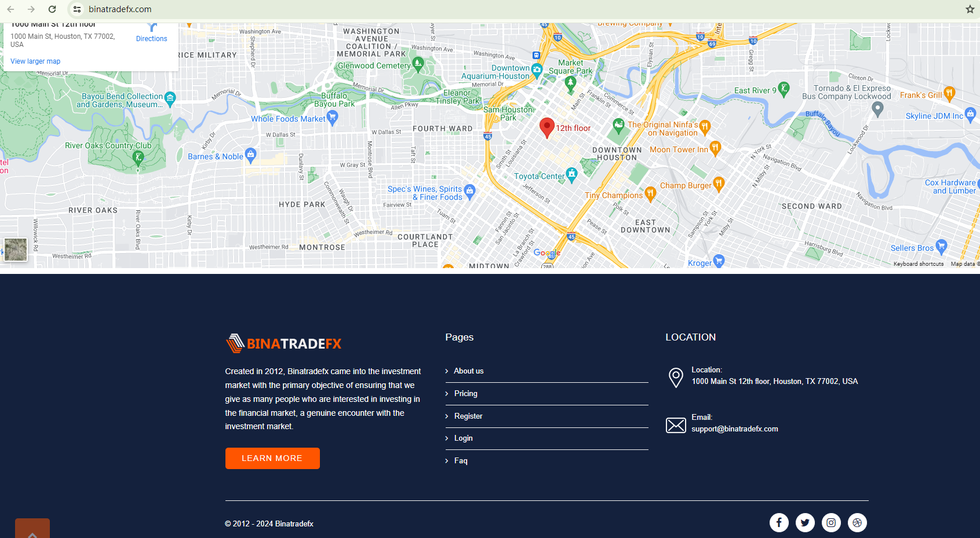980x538 pixels.
Task: Click the Learn More button
Action: pos(272,458)
